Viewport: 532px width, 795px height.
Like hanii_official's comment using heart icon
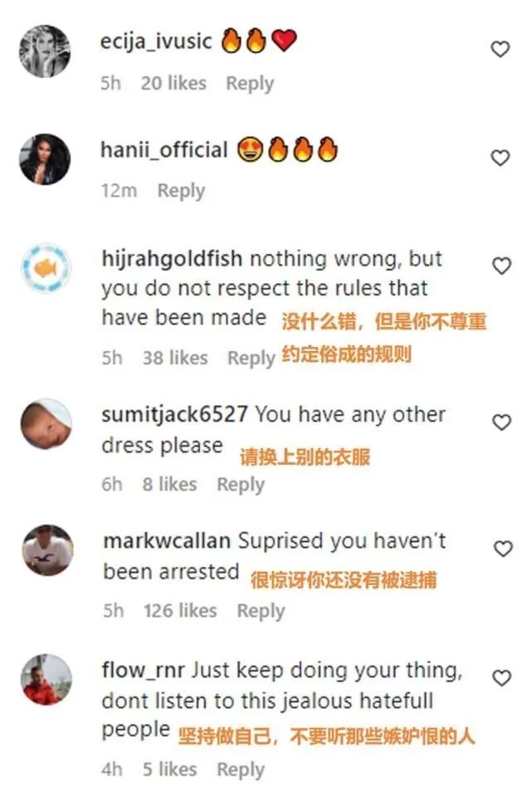click(500, 158)
